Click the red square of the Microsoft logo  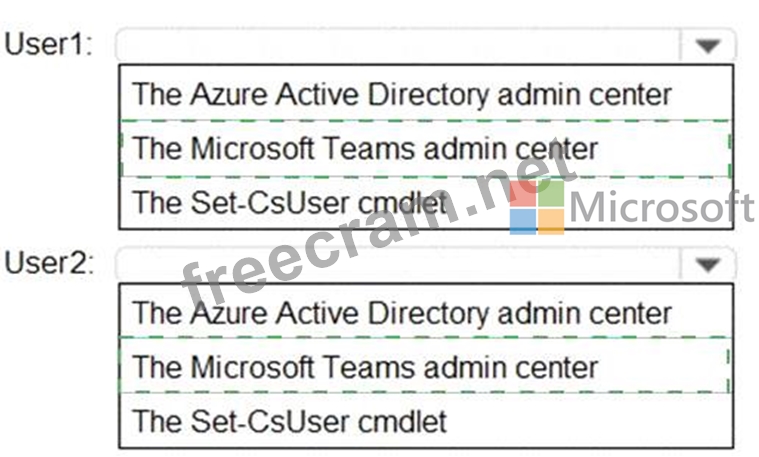523,193
